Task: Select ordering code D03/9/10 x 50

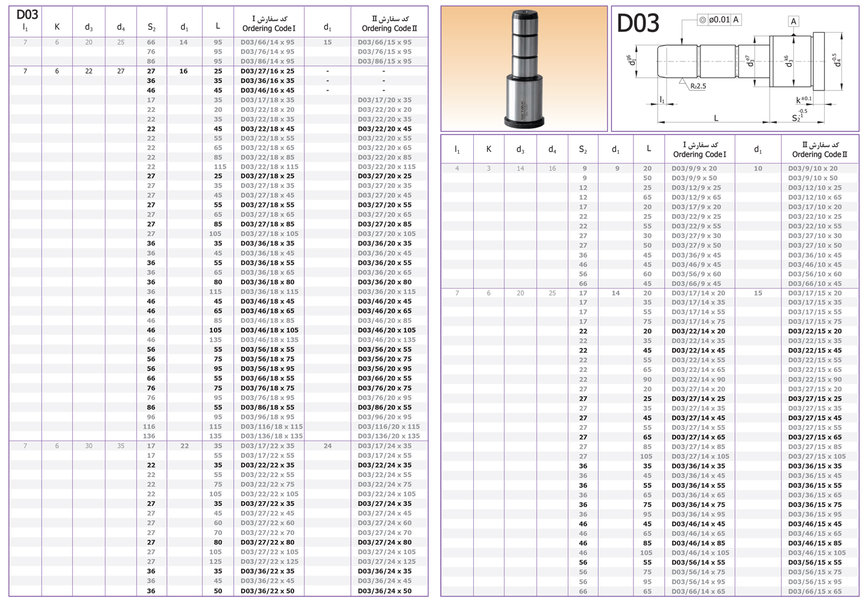Action: pos(813,178)
